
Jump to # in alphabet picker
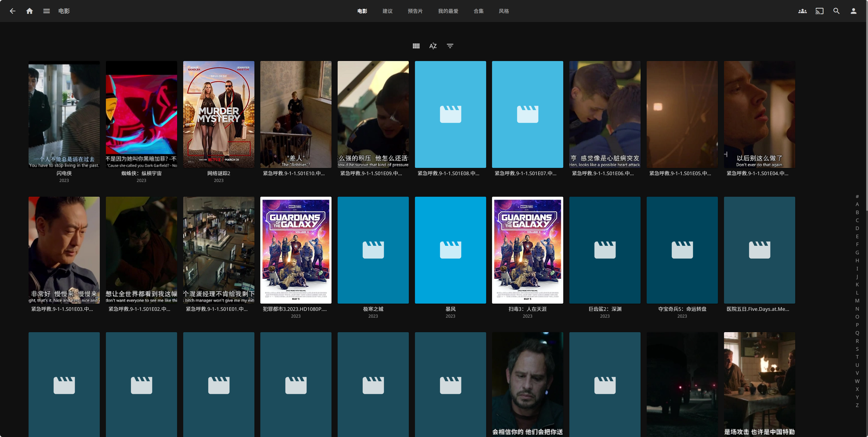click(857, 196)
